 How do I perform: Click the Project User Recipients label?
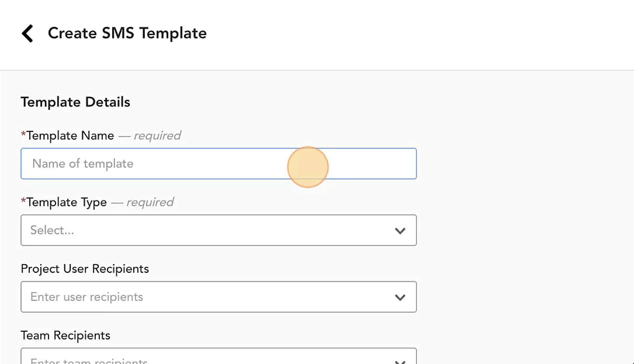[x=85, y=269]
